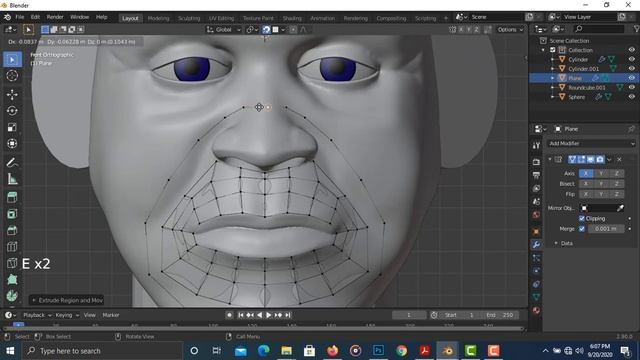640x360 pixels.
Task: Switch to the Modeling workspace tab
Action: 158,18
